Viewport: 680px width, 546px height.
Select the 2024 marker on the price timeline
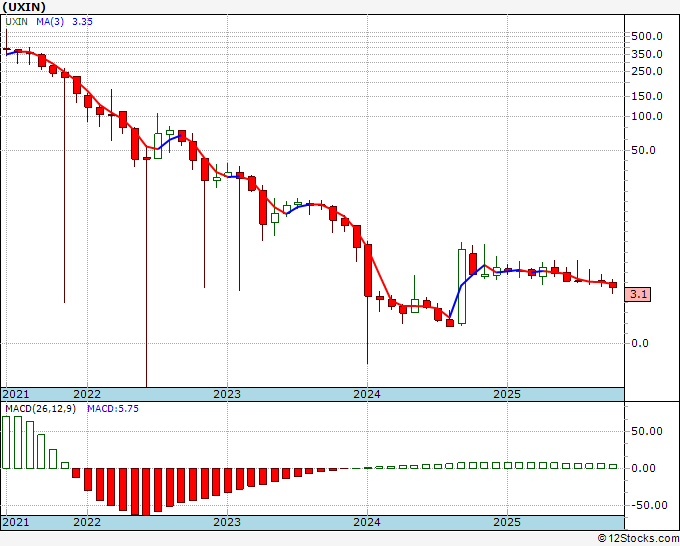pyautogui.click(x=367, y=394)
